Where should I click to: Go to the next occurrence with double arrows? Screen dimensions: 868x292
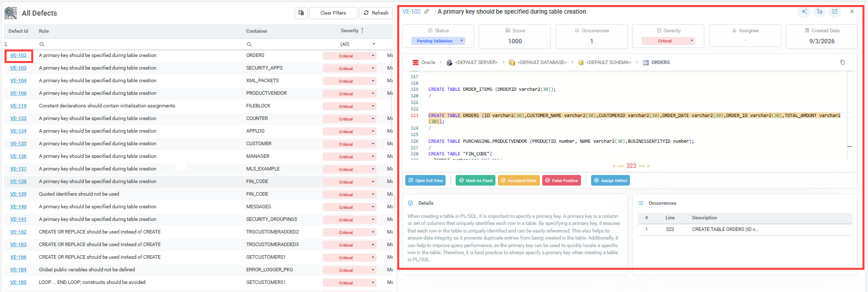pyautogui.click(x=642, y=166)
